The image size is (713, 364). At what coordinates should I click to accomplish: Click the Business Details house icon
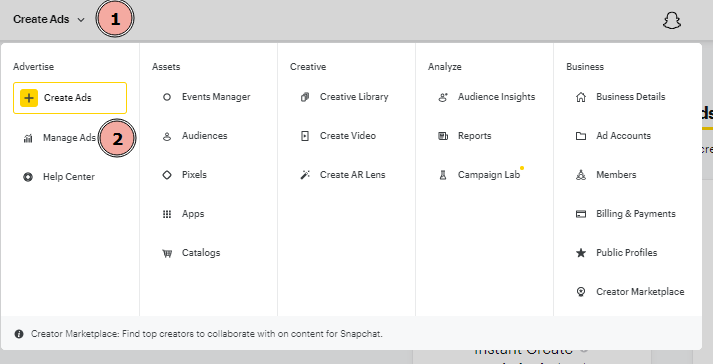pyautogui.click(x=581, y=97)
